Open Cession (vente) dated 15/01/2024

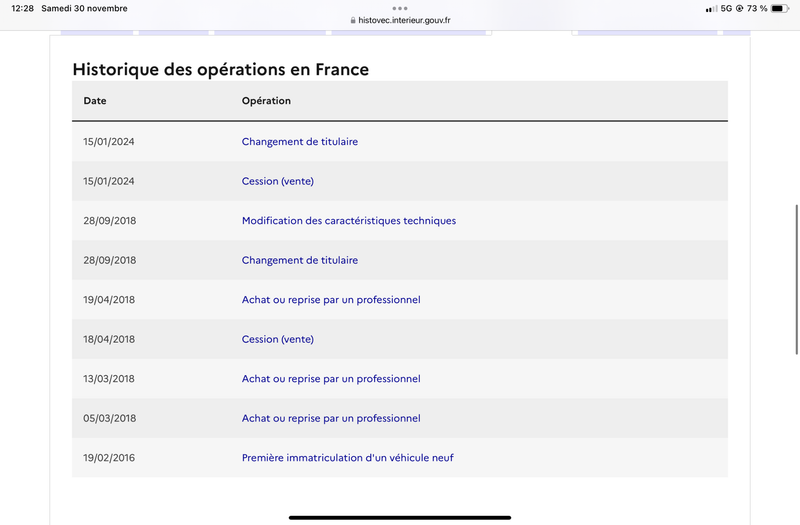tap(278, 181)
